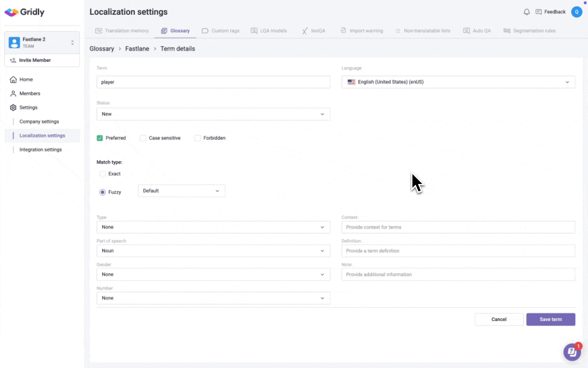Expand the Status dropdown
The width and height of the screenshot is (588, 368).
pos(213,114)
